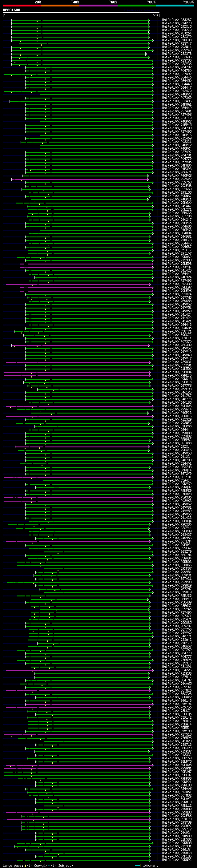Screen dimensions: 197x868
Task: Click the purple alignment bar for UniRef100_Q39831
Action: point(78,362)
